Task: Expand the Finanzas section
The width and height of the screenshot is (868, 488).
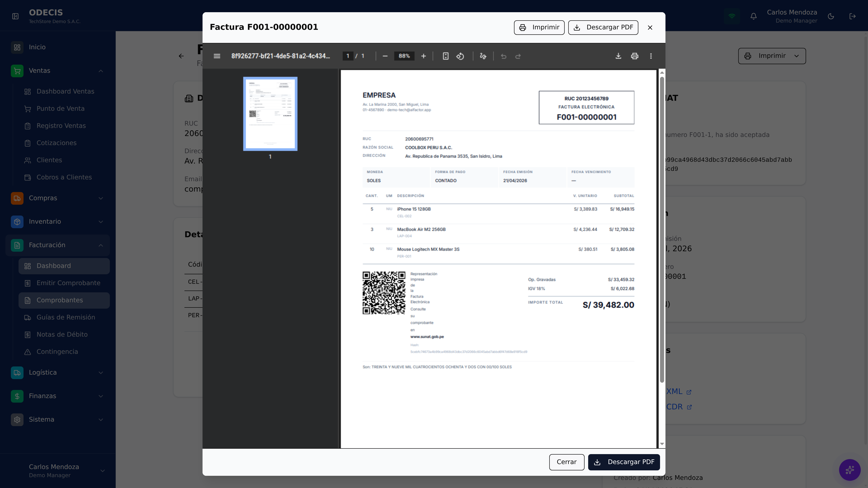Action: click(x=58, y=396)
